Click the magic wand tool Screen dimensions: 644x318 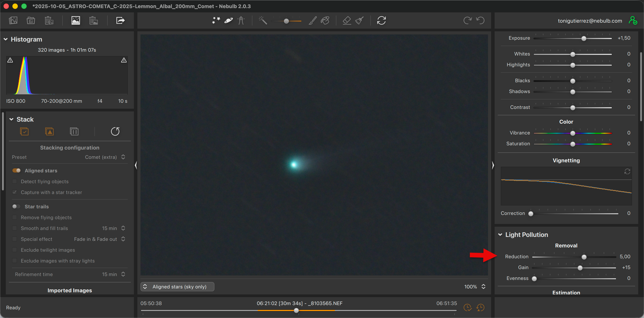coord(263,21)
